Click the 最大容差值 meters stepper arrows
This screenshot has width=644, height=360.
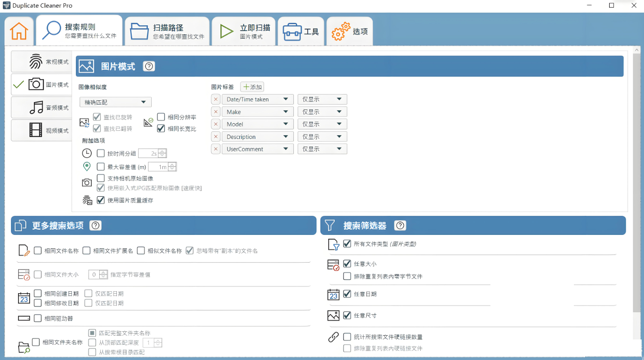point(172,167)
